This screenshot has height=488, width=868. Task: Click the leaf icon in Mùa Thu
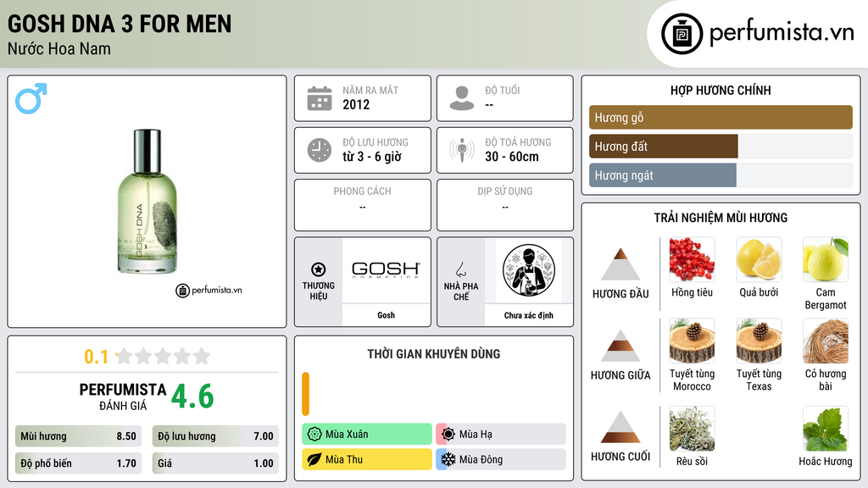(314, 459)
